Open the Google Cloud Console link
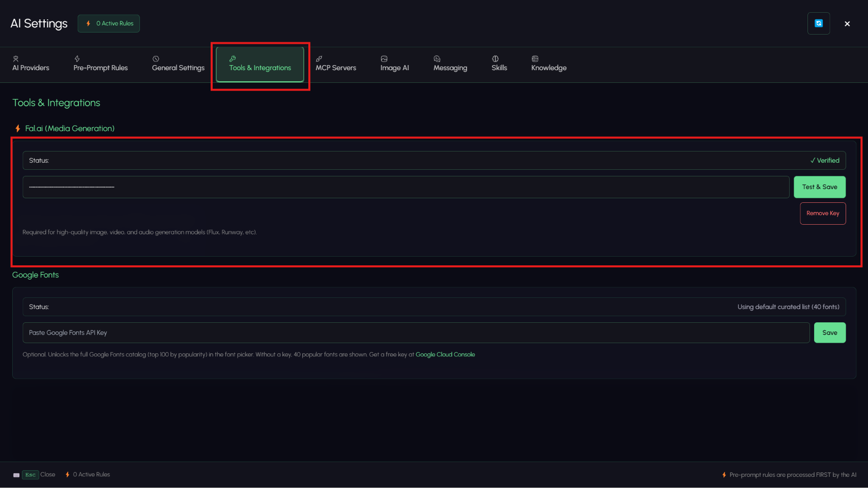The width and height of the screenshot is (868, 488). (x=445, y=355)
